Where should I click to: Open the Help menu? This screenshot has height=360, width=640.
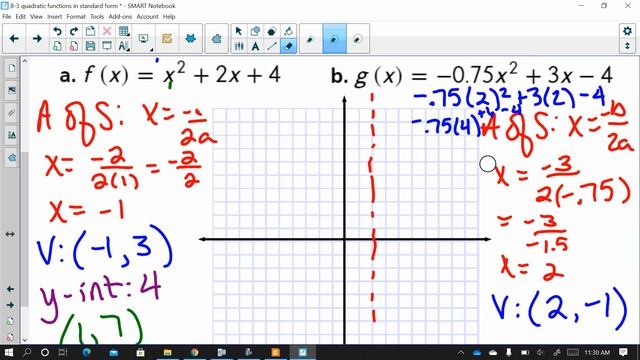169,17
